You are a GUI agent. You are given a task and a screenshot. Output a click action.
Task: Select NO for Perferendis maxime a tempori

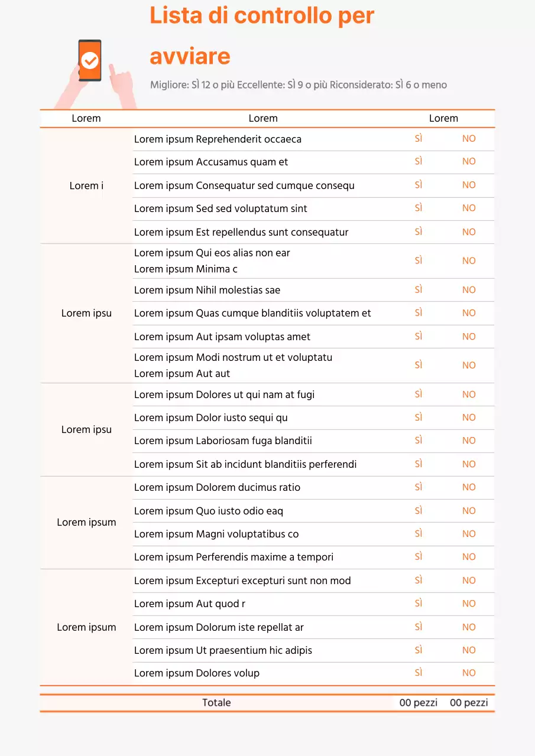click(x=469, y=557)
